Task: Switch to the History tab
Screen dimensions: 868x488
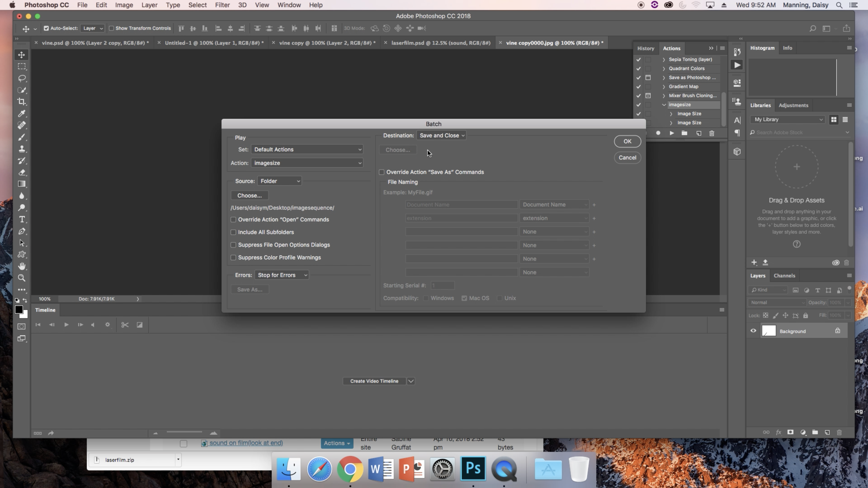Action: click(646, 48)
